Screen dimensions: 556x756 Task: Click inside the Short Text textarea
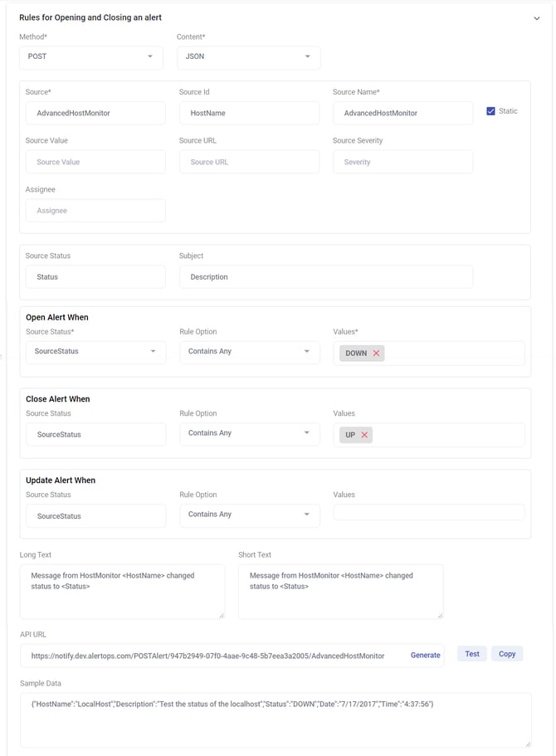click(340, 589)
